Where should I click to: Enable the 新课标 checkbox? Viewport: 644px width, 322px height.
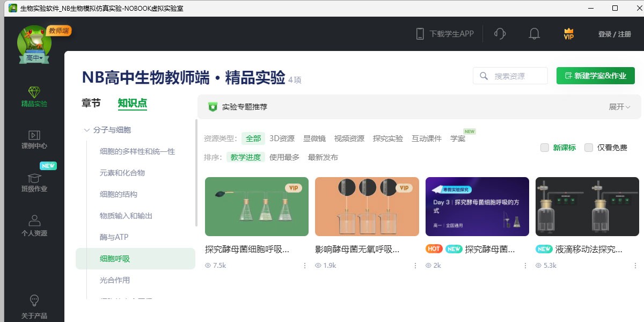545,148
